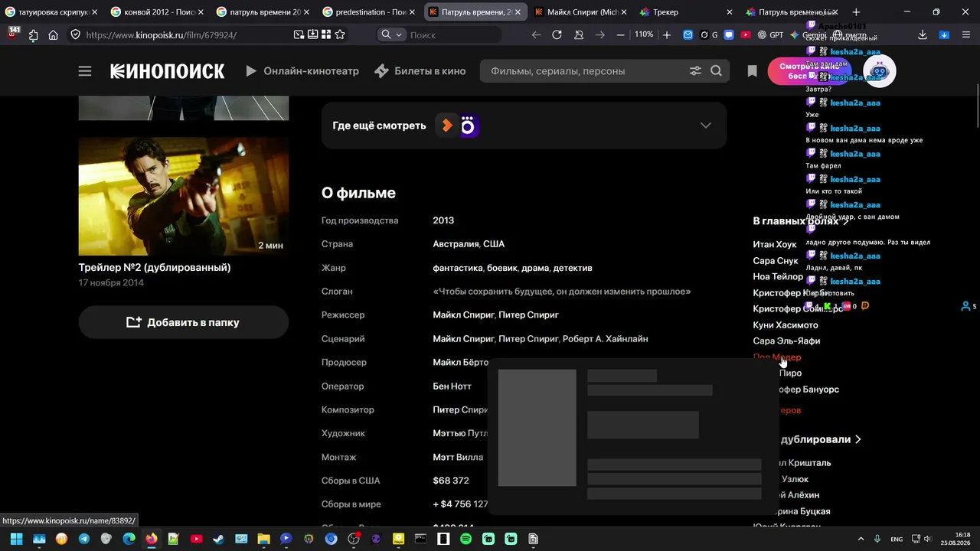Bookmark this page with the star icon
This screenshot has height=551, width=980.
[x=340, y=35]
